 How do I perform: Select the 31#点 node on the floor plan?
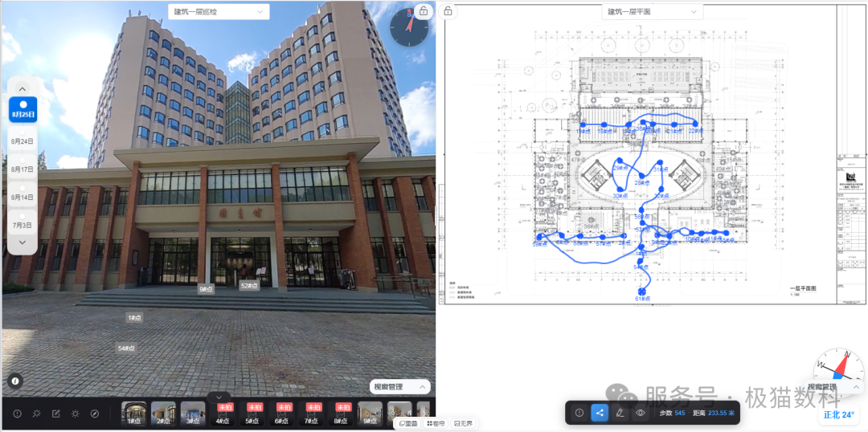tap(660, 162)
